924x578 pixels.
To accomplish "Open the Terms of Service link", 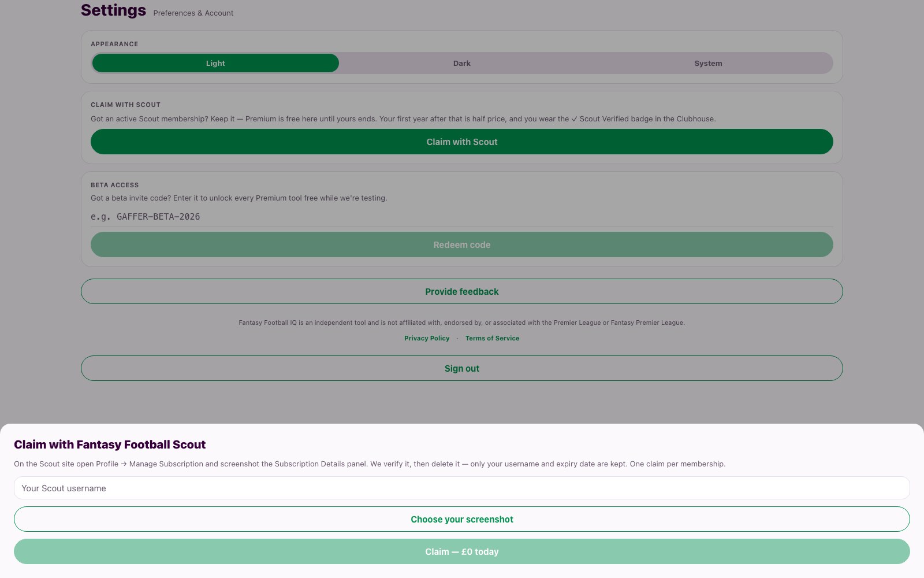I will (493, 338).
